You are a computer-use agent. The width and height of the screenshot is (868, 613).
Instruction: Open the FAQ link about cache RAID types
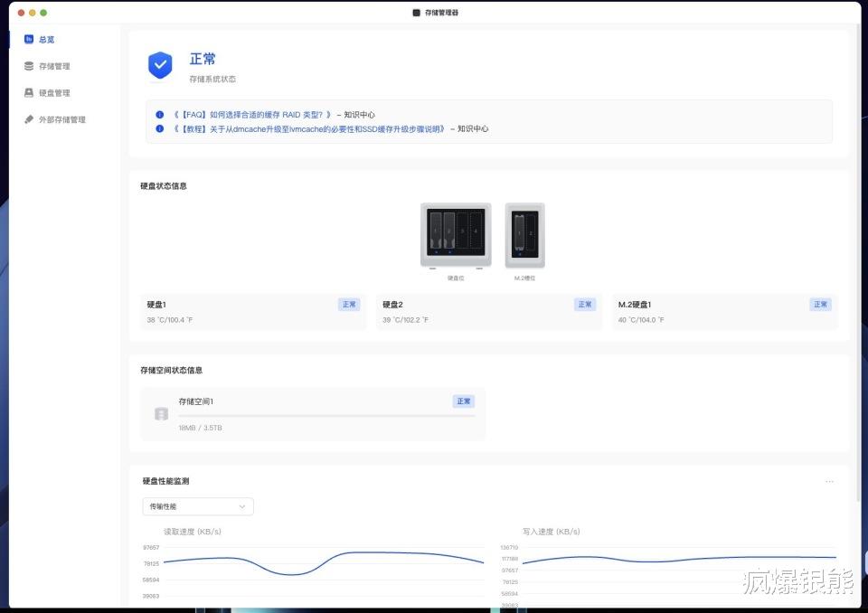click(252, 115)
